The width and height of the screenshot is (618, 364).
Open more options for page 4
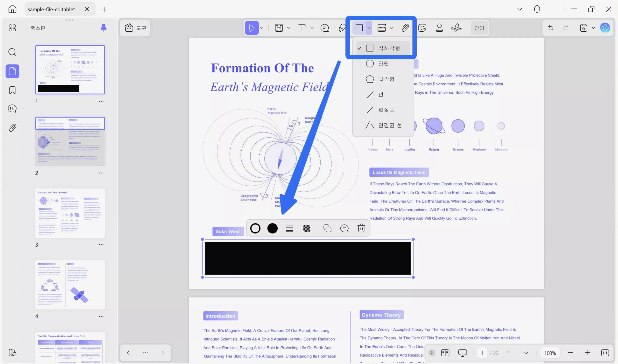(x=101, y=316)
